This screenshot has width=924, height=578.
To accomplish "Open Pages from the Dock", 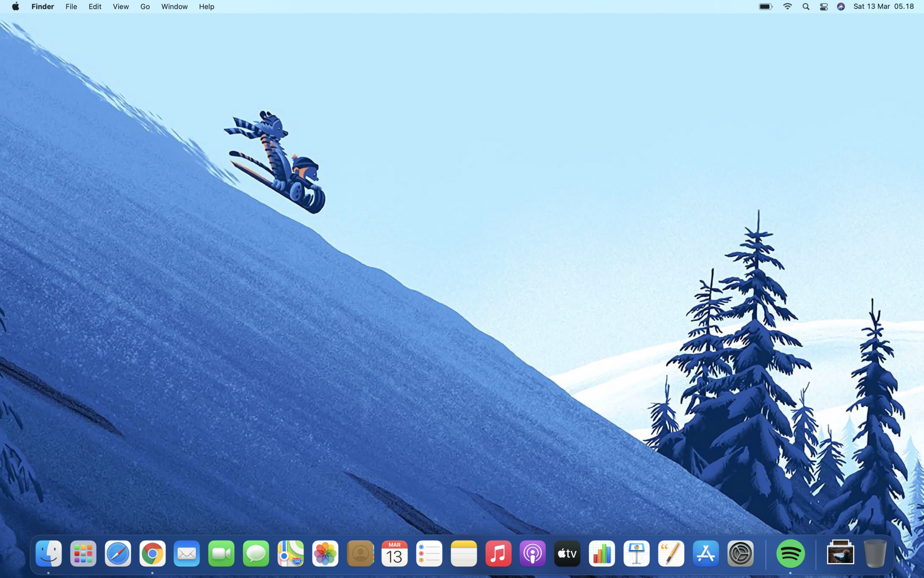I will click(x=671, y=553).
